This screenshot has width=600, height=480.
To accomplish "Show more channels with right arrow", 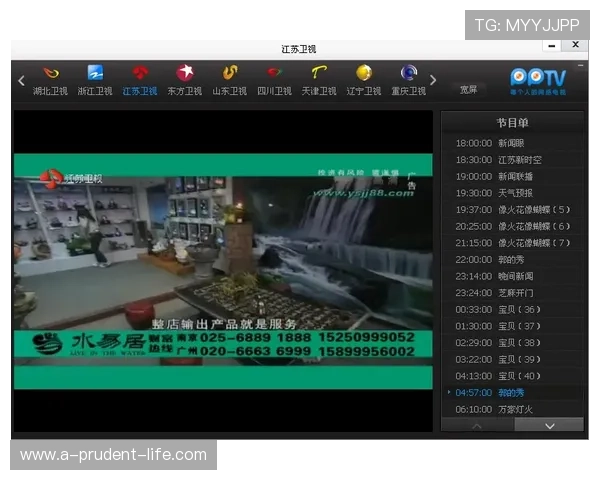I will (433, 80).
